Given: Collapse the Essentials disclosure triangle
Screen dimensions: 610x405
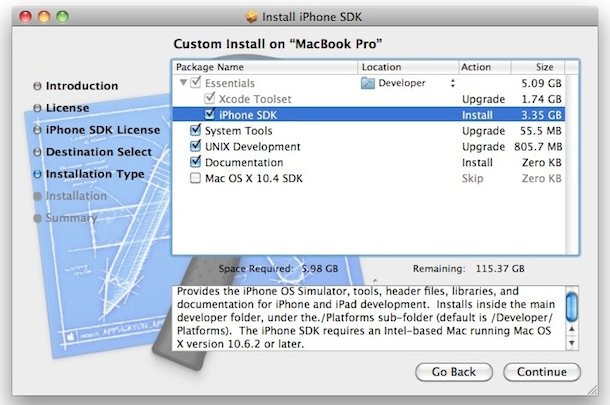Looking at the screenshot, I should 183,82.
